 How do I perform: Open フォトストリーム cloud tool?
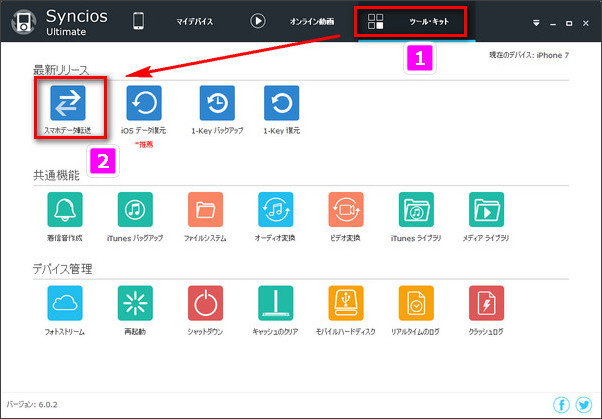click(x=65, y=303)
